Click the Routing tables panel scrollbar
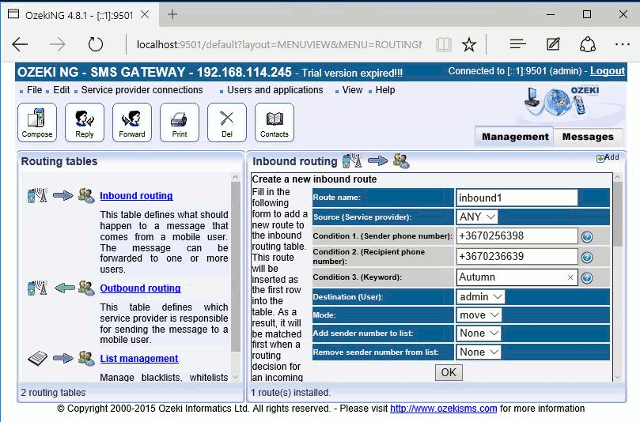 [236, 267]
